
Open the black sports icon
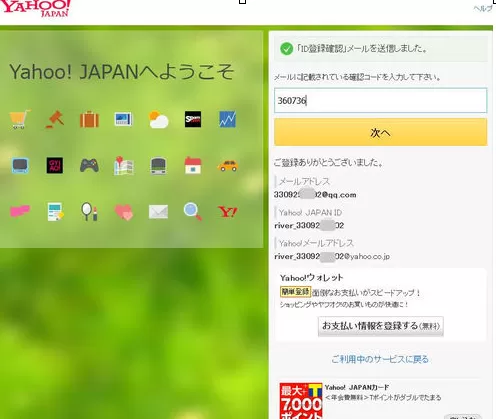point(193,119)
